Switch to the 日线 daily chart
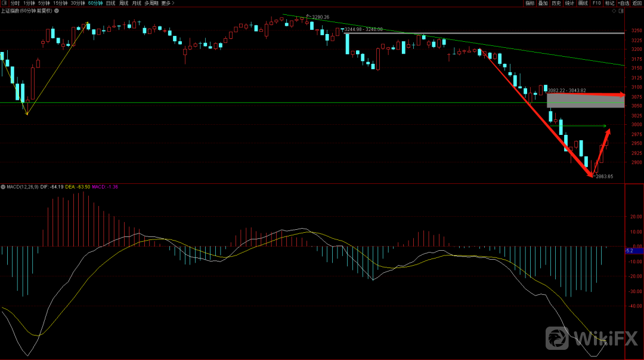Viewport: 644px width, 360px height. (x=110, y=3)
